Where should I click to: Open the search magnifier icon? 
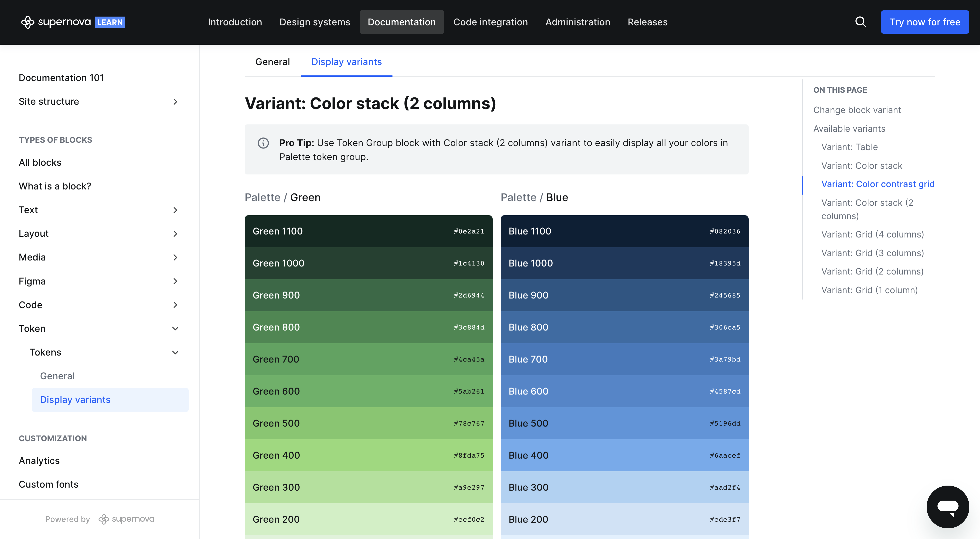(861, 22)
